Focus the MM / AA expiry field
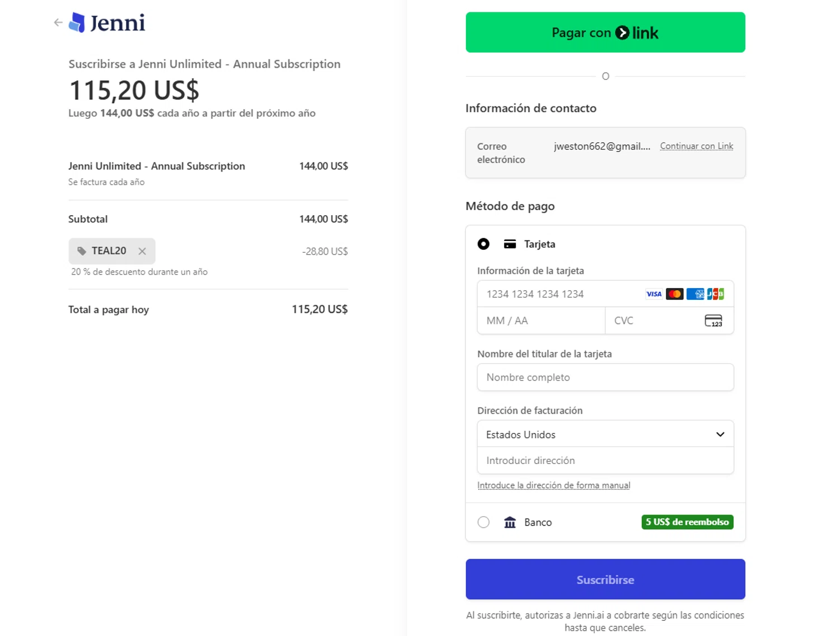The image size is (840, 636). tap(541, 321)
